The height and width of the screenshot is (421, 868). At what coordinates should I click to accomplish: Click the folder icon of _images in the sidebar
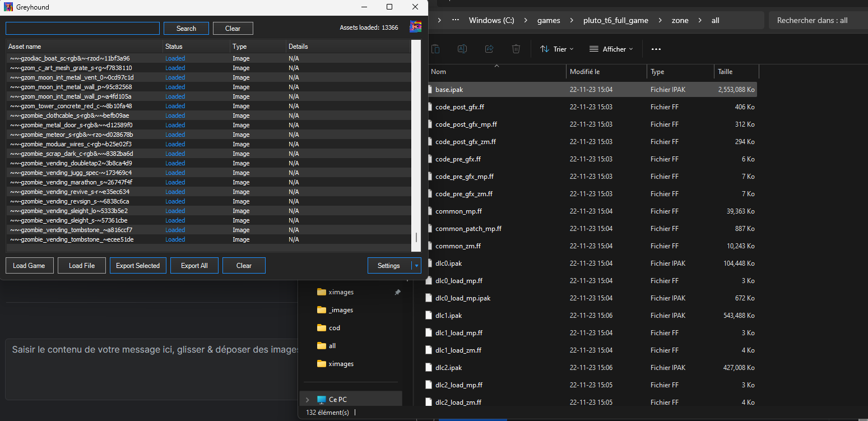321,309
